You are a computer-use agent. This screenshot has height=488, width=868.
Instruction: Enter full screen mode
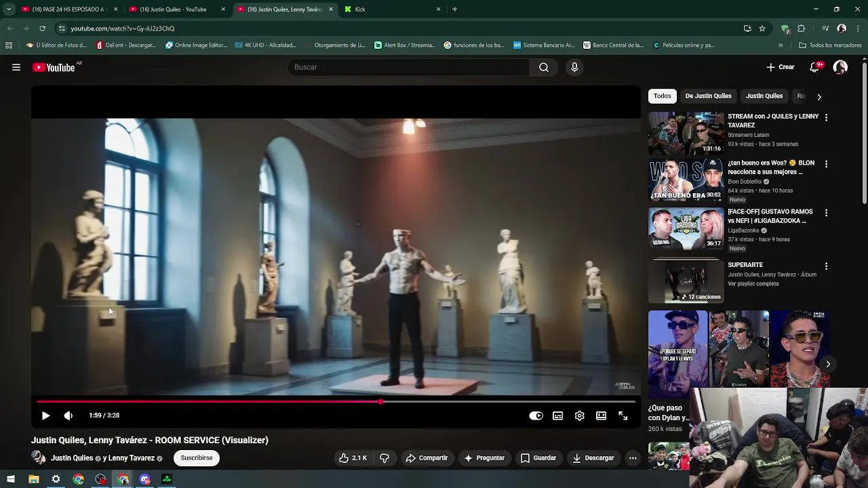pyautogui.click(x=623, y=415)
